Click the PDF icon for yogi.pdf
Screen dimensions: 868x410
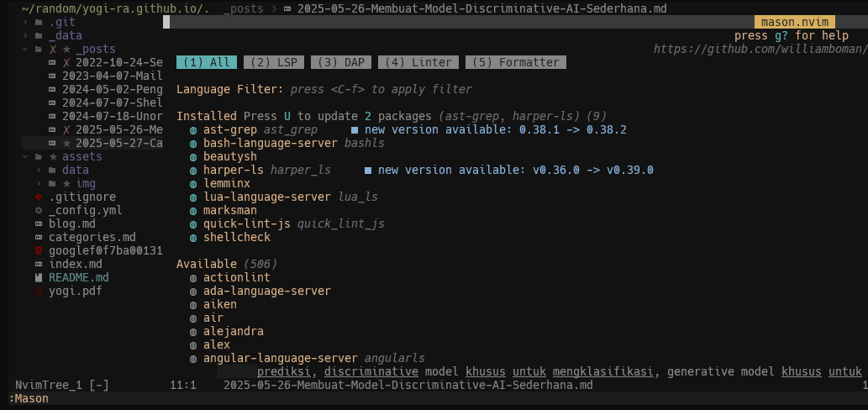[x=39, y=291]
